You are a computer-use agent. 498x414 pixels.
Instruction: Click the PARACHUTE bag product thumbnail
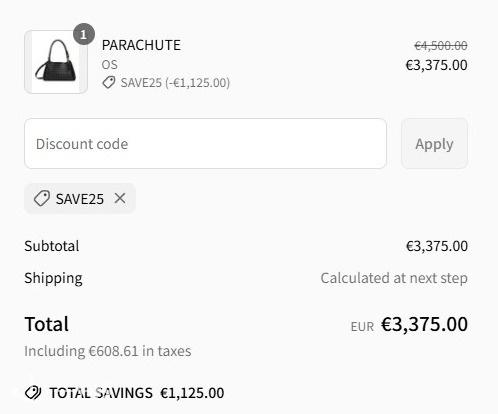[x=56, y=62]
